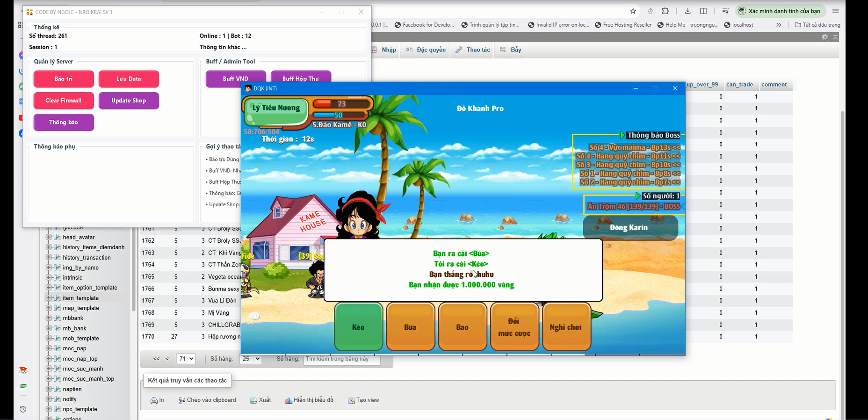Click the Buff Hộp Thư button
The width and height of the screenshot is (868, 420).
(301, 79)
